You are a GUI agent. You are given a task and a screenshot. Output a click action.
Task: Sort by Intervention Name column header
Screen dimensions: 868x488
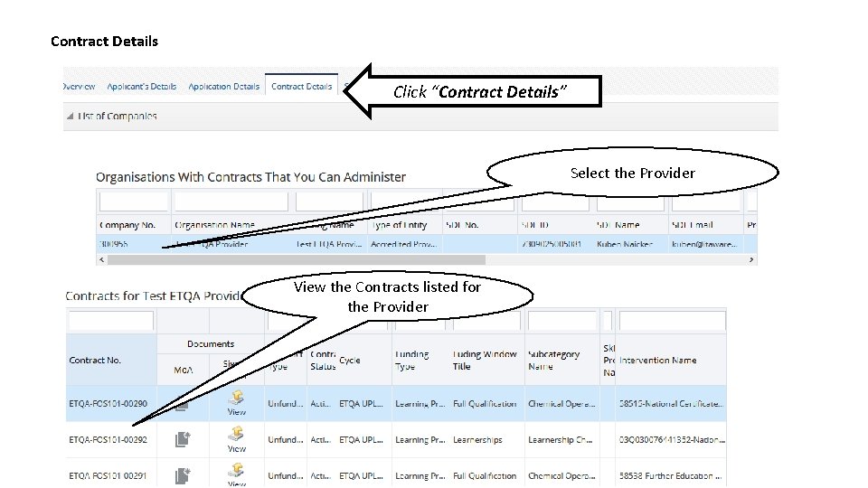click(657, 361)
